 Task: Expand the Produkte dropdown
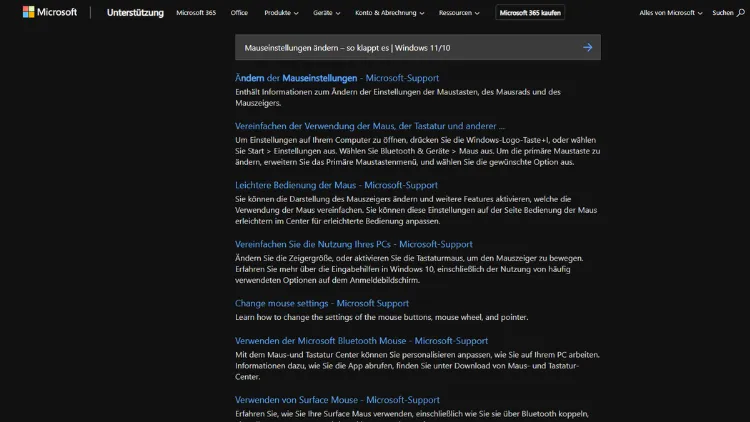281,13
